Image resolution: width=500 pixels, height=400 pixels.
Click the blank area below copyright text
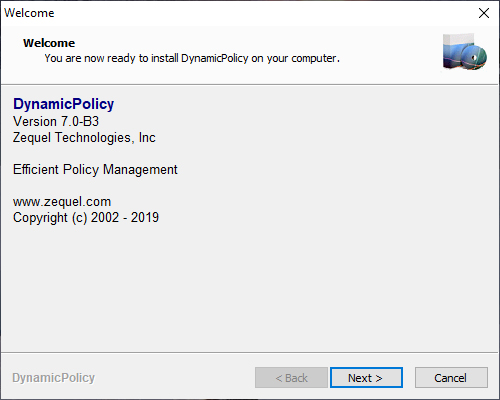coord(249,287)
